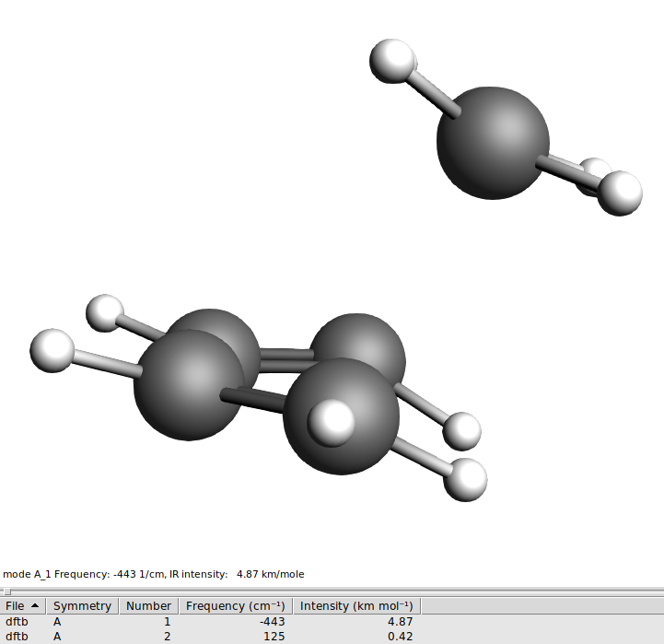Click the 0.42 intensity cell
This screenshot has height=644, width=664.
(399, 637)
